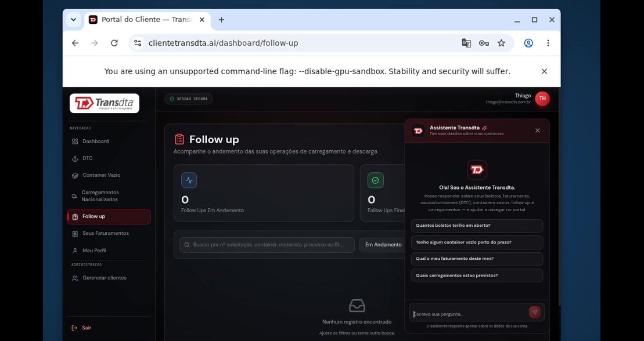This screenshot has width=644, height=341.
Task: Open the translate page icon
Action: [x=466, y=43]
